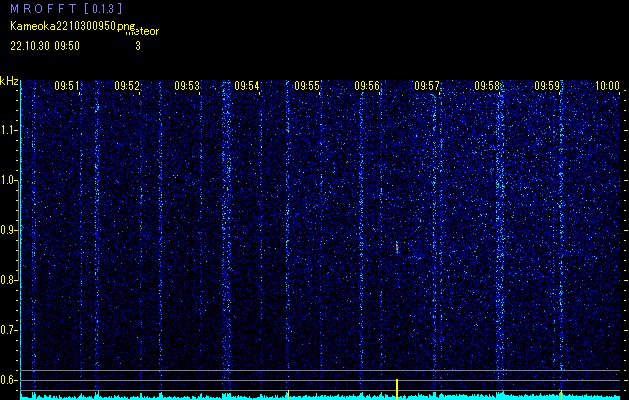Image resolution: width=629 pixels, height=400 pixels.
Task: Click the 09:57 time axis label
Action: click(x=426, y=85)
